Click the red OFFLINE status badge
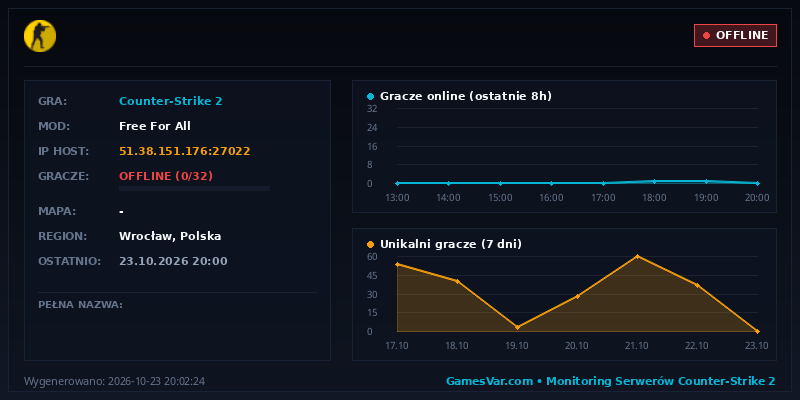Screen dimensions: 800x400 pos(735,35)
